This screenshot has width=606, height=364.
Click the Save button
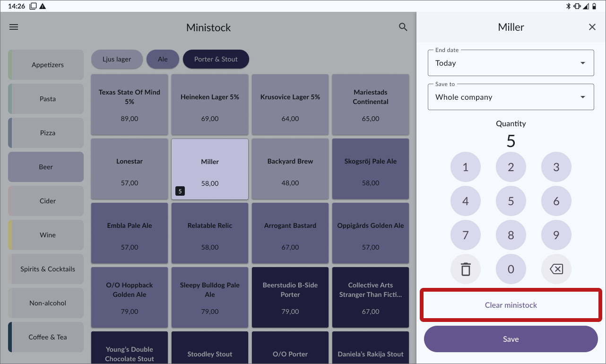pyautogui.click(x=511, y=339)
